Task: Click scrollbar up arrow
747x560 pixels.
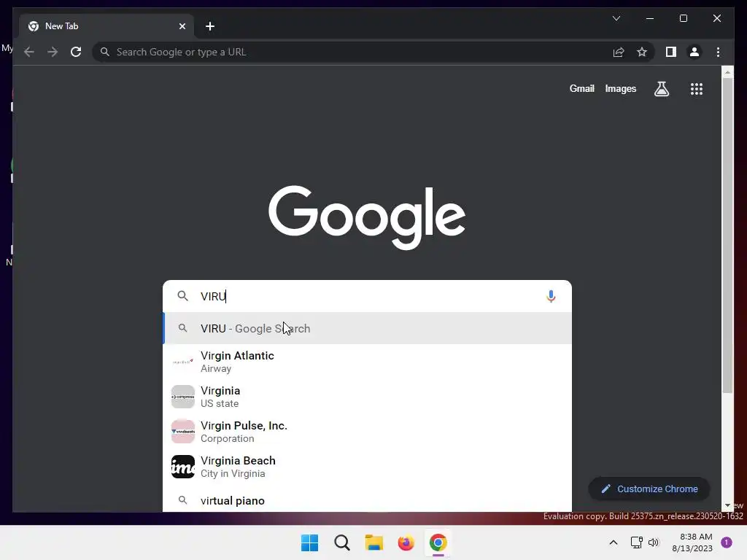Action: pyautogui.click(x=727, y=72)
